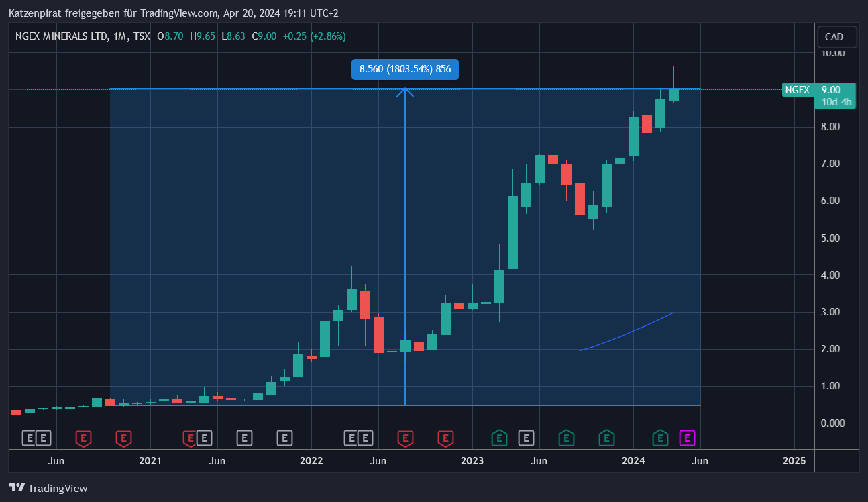
Task: Select the 8.560 (1803.54%) 856 measure label
Action: 405,69
